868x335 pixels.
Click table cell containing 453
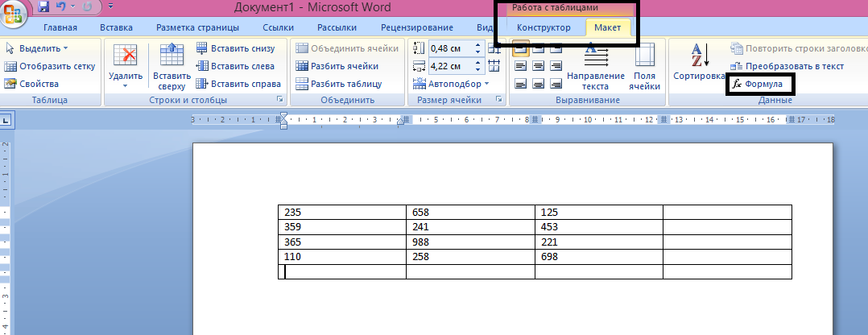click(599, 227)
